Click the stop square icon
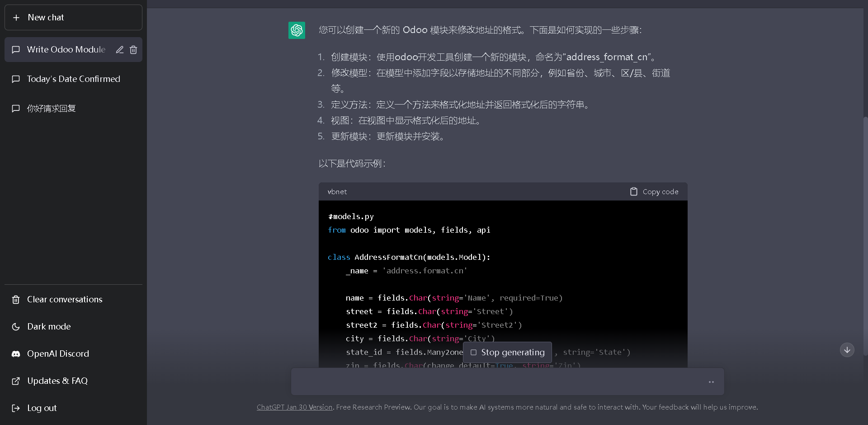The width and height of the screenshot is (868, 425). point(473,353)
